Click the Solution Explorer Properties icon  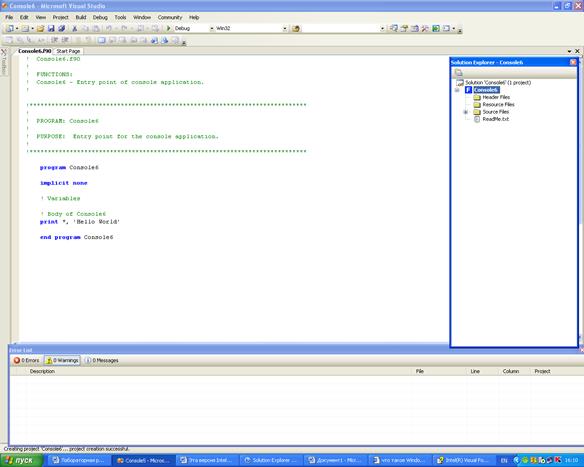click(458, 73)
